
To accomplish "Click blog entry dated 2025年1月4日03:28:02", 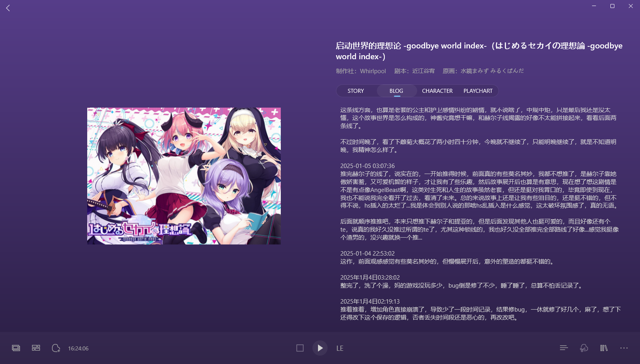I will (x=370, y=277).
